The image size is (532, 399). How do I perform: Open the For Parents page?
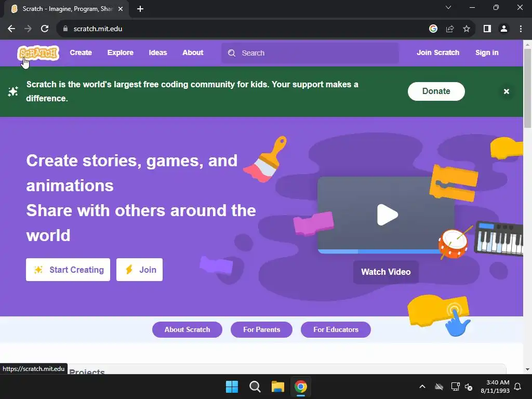click(x=262, y=329)
